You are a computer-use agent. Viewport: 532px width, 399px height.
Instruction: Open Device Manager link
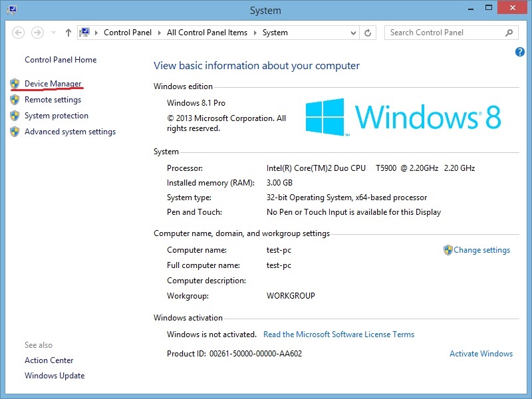pos(53,84)
